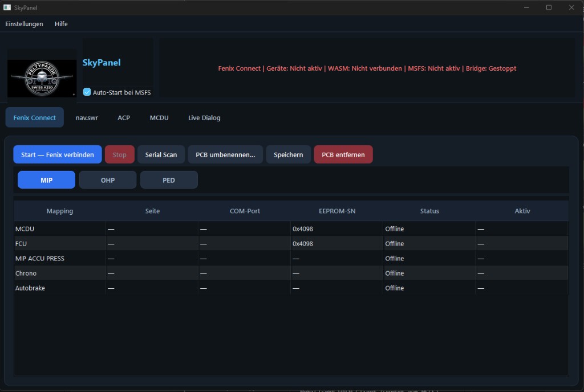Click the SkyPanel app icon in title bar
The image size is (584, 392).
click(x=7, y=7)
